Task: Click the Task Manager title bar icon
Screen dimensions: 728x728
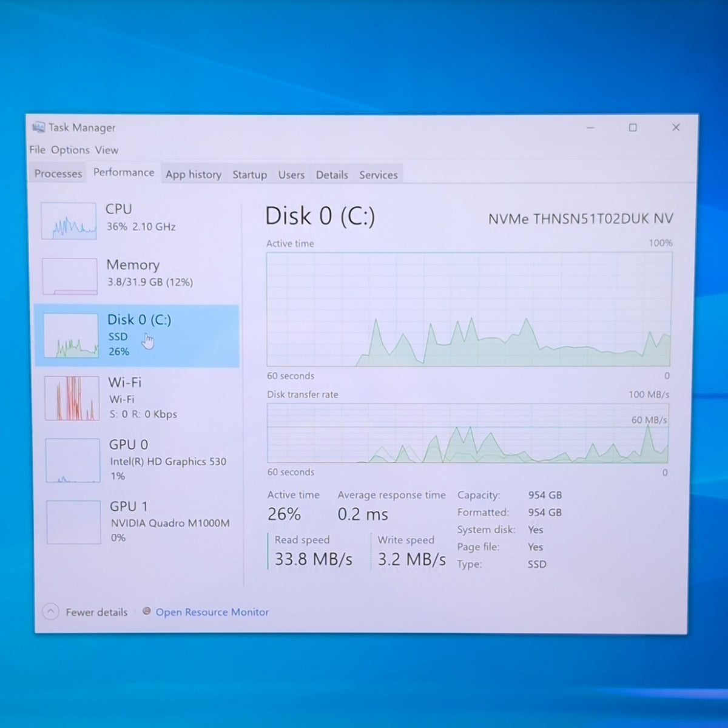Action: [x=38, y=127]
